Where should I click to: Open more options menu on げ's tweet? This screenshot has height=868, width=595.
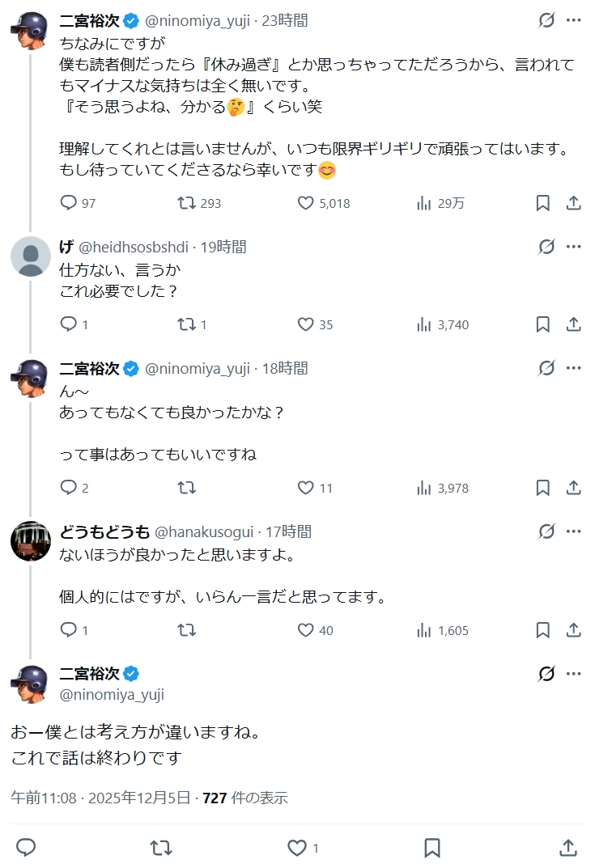point(574,247)
